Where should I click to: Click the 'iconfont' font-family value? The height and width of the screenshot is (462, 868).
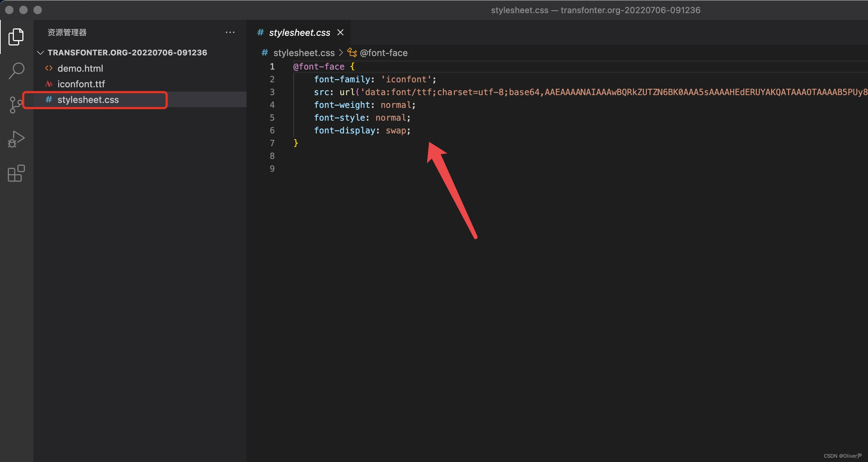tap(406, 79)
